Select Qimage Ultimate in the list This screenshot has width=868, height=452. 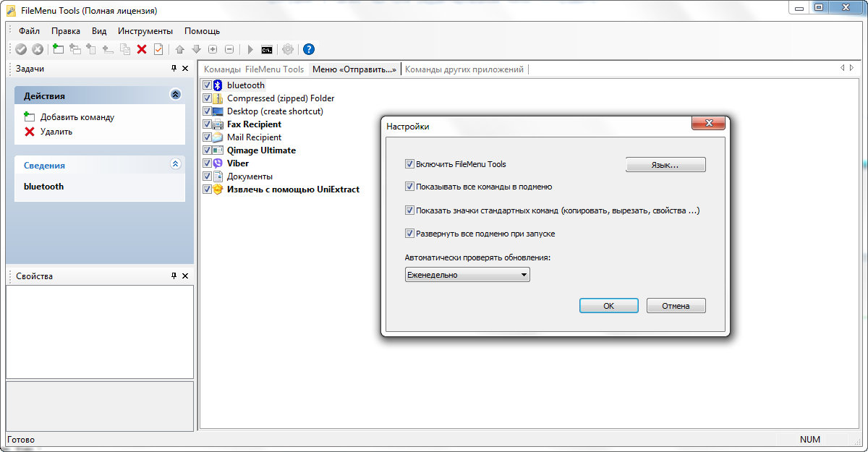pyautogui.click(x=261, y=150)
